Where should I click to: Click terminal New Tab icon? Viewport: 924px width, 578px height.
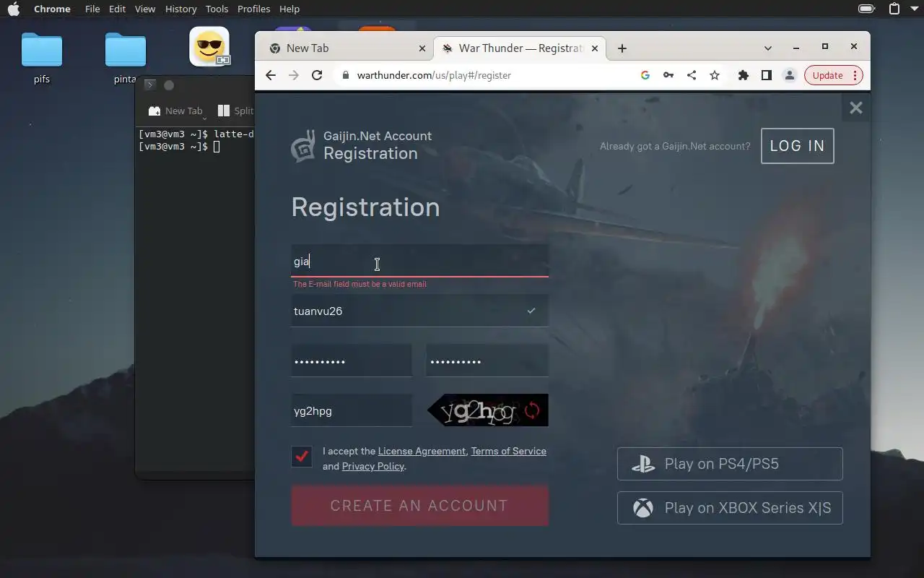point(154,111)
